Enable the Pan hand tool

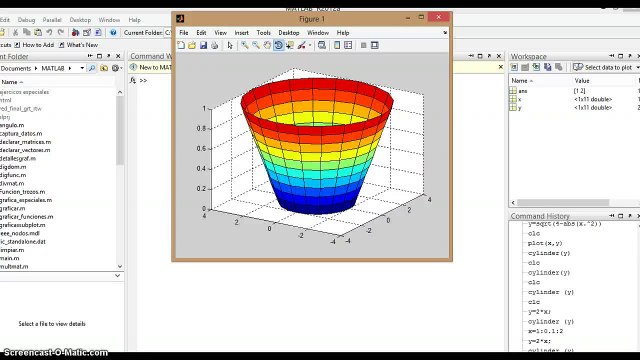pos(267,45)
